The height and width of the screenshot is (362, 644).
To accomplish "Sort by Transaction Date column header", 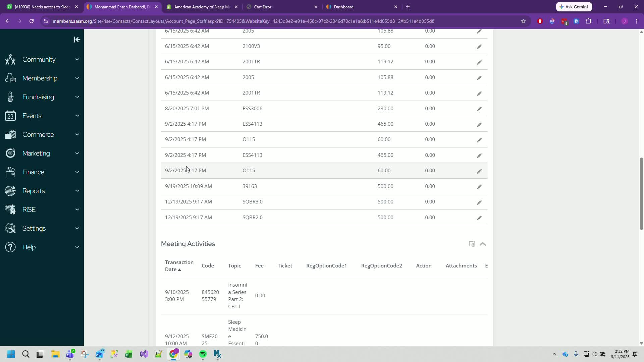I will (x=179, y=266).
